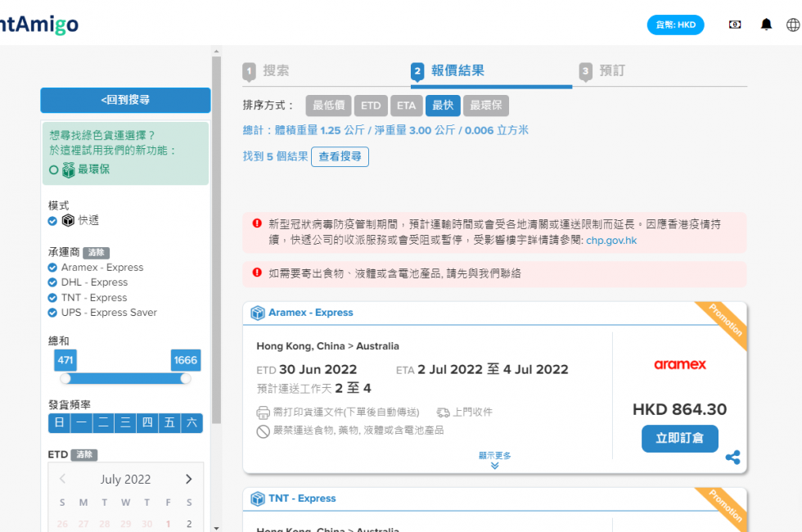
Task: Click the TNT - Express package icon
Action: [257, 498]
